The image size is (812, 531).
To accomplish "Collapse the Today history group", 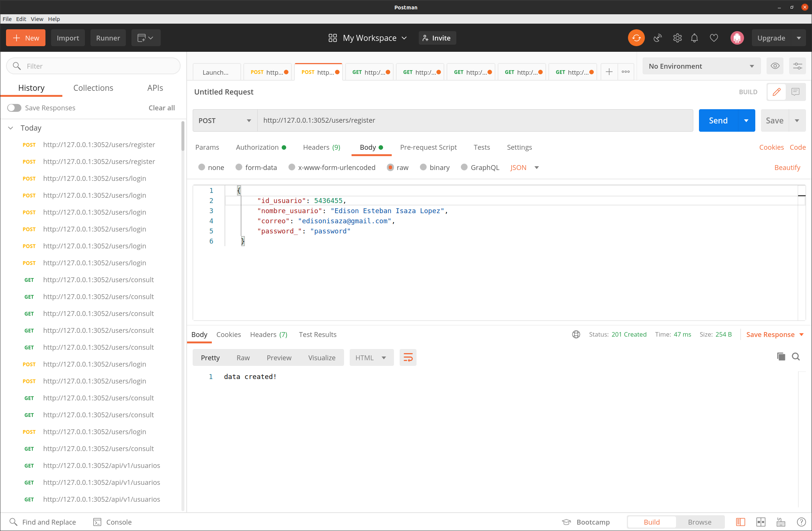I will coord(11,128).
